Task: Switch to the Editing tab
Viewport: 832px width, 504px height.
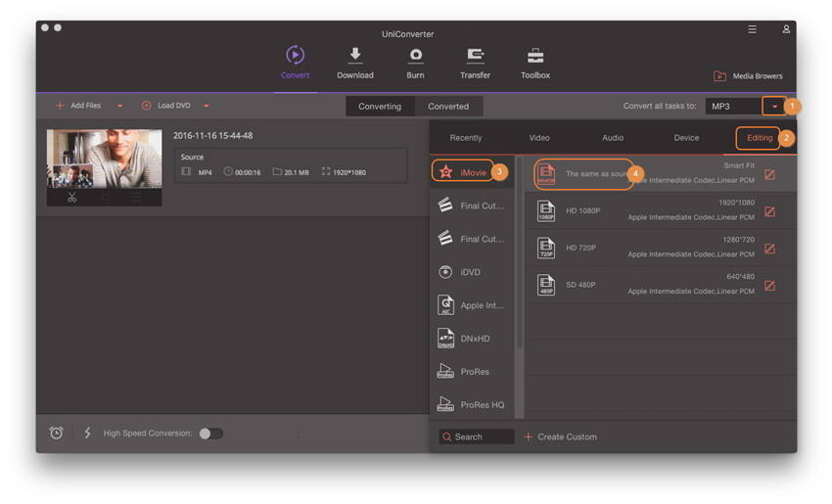Action: click(x=760, y=138)
